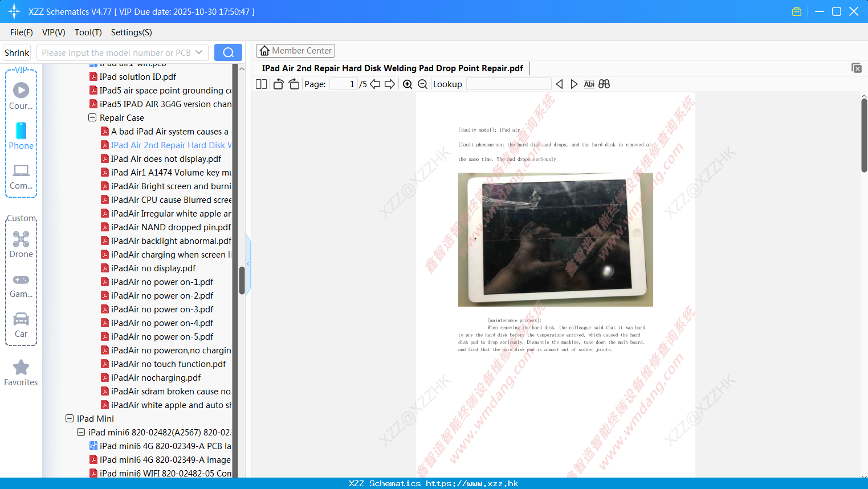
Task: Collapse the left panel via splitter handle
Action: pos(248,263)
